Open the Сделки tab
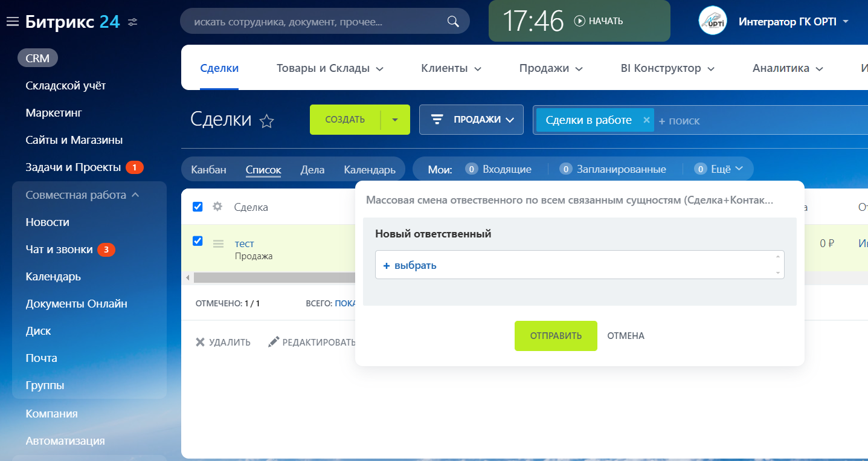Viewport: 868px width, 461px height. pyautogui.click(x=219, y=68)
